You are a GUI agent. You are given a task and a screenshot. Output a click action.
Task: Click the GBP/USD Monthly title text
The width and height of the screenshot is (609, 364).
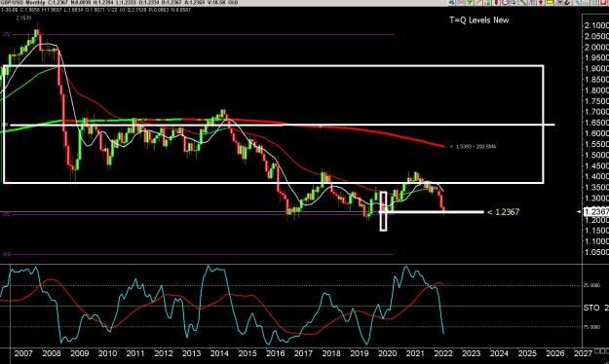[23, 3]
